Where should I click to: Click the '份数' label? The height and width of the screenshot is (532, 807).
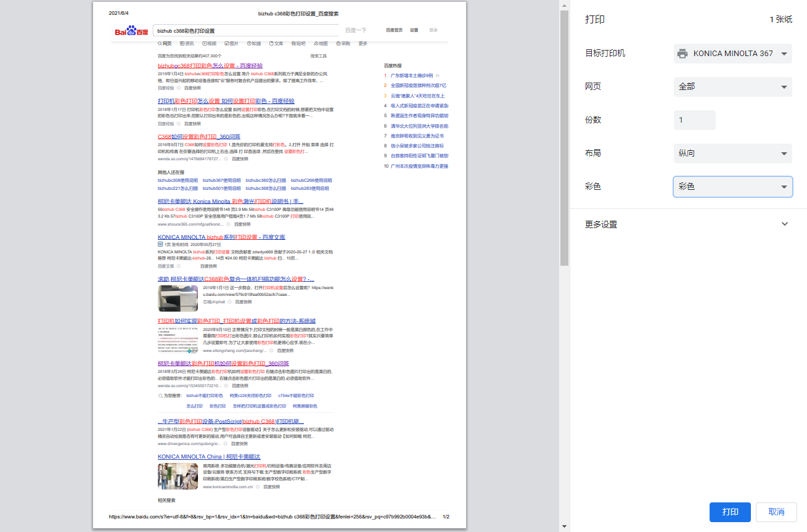coord(593,120)
